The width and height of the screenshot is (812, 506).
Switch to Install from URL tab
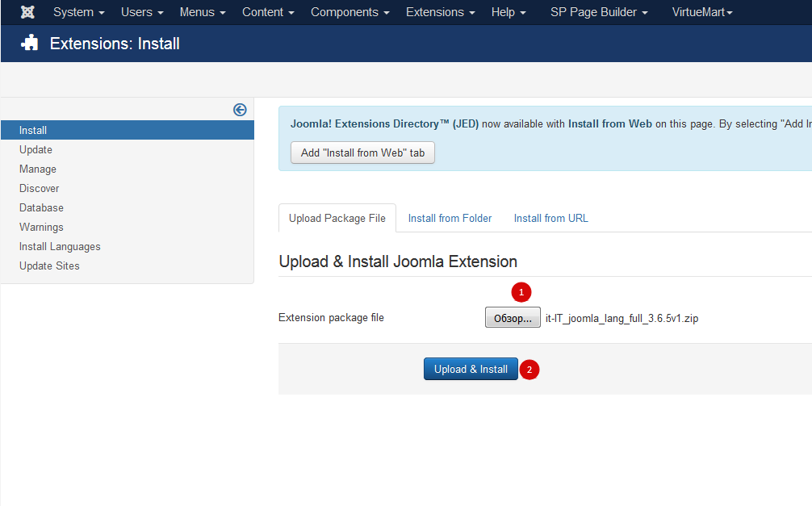coord(550,218)
